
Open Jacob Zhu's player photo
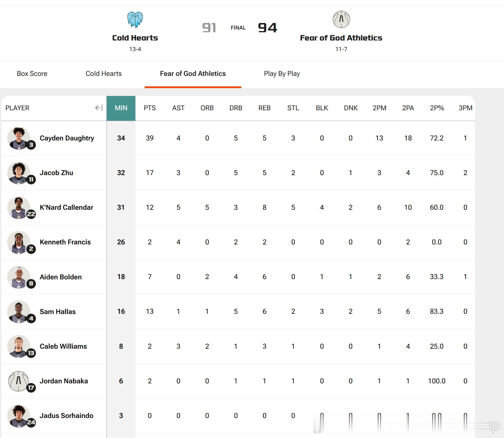[19, 173]
